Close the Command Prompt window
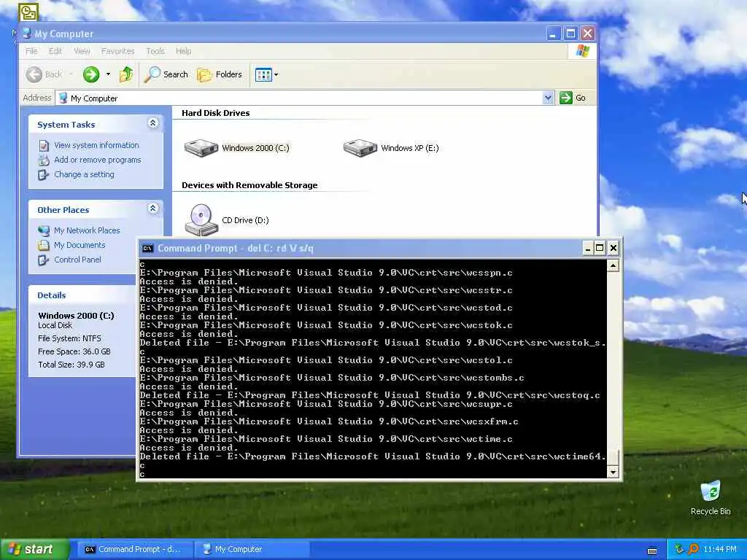The height and width of the screenshot is (560, 747). click(613, 248)
